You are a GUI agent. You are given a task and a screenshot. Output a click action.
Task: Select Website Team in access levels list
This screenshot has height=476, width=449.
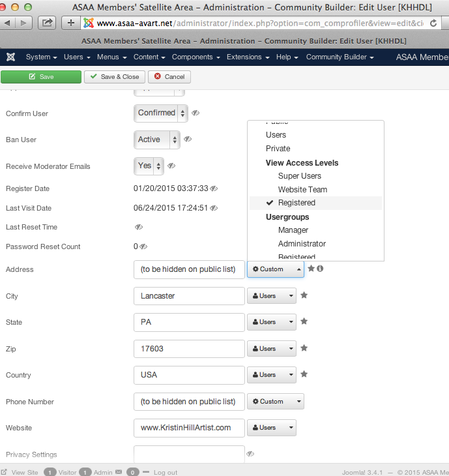click(302, 189)
